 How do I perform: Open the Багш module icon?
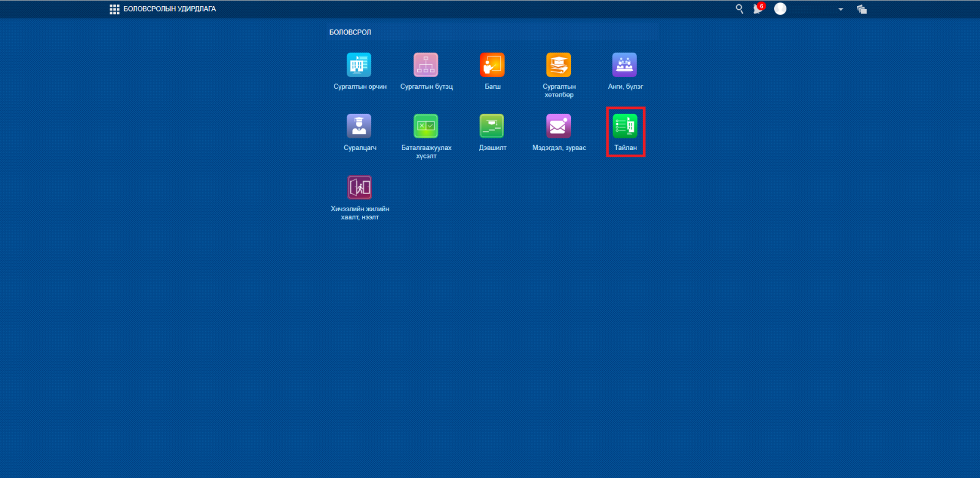pos(492,65)
